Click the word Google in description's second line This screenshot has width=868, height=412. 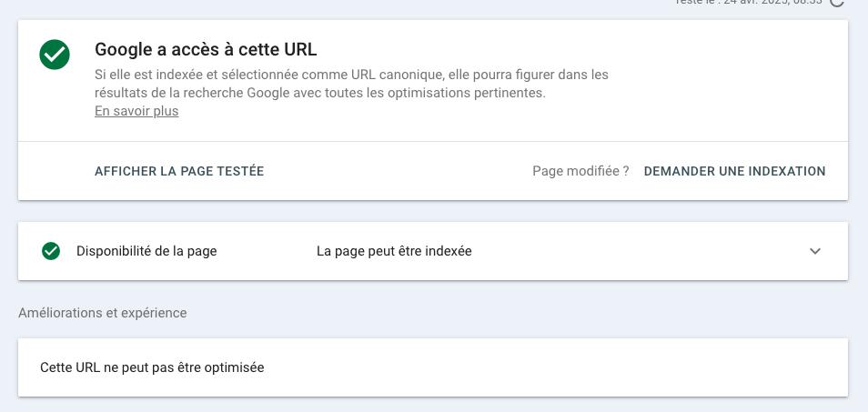pos(267,93)
